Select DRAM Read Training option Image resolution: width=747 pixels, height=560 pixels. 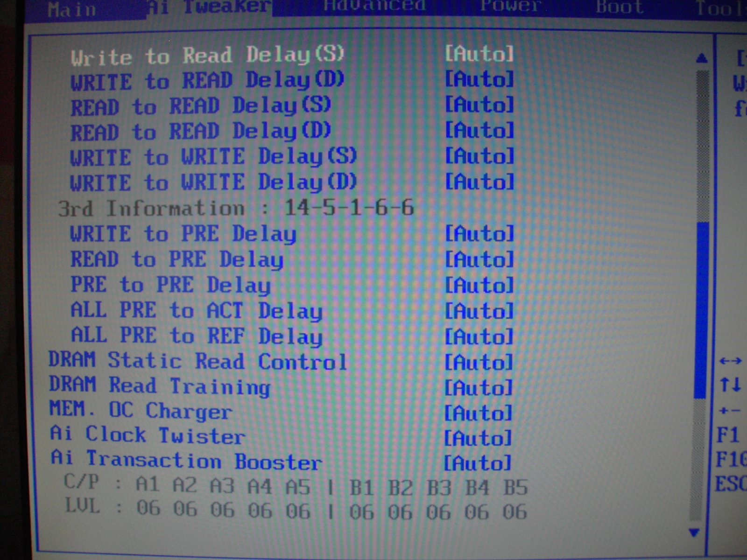(160, 386)
